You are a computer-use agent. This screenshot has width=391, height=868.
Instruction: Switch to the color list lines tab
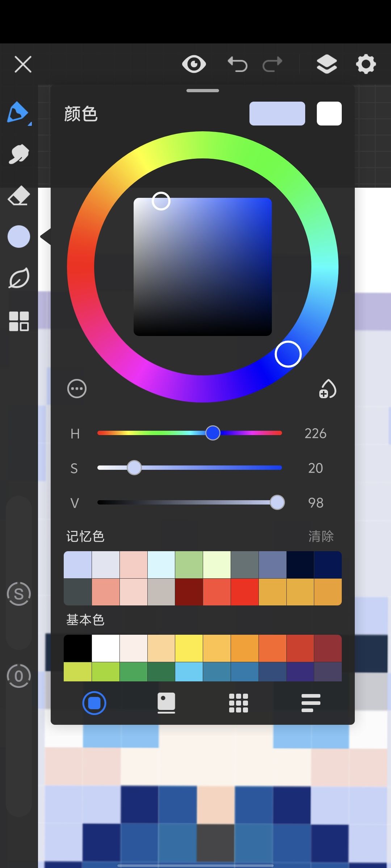[311, 703]
